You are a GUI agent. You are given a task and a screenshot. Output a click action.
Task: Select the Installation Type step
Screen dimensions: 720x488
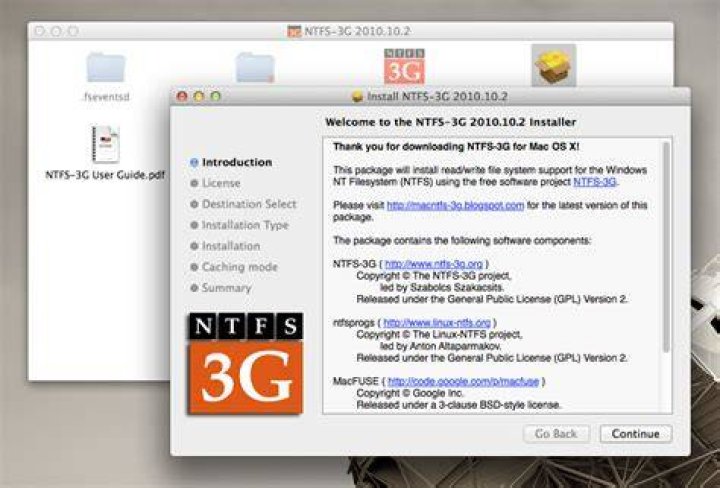tap(239, 225)
